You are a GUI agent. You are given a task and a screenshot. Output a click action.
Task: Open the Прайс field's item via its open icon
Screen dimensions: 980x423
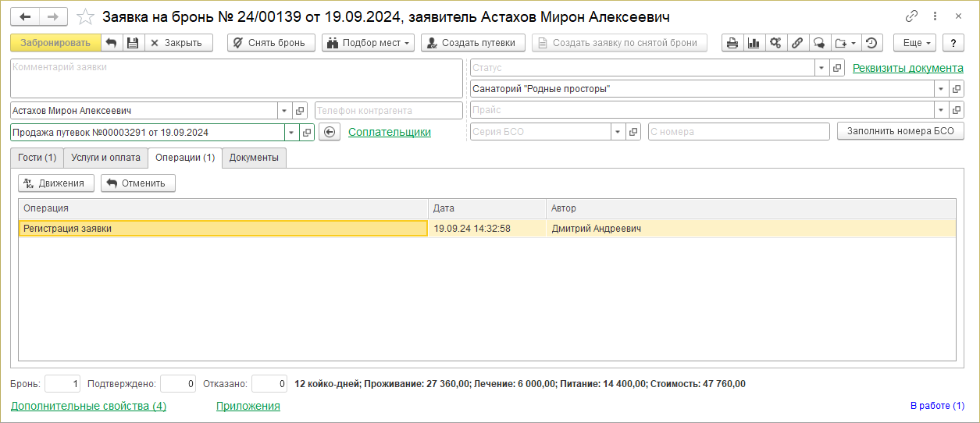957,110
